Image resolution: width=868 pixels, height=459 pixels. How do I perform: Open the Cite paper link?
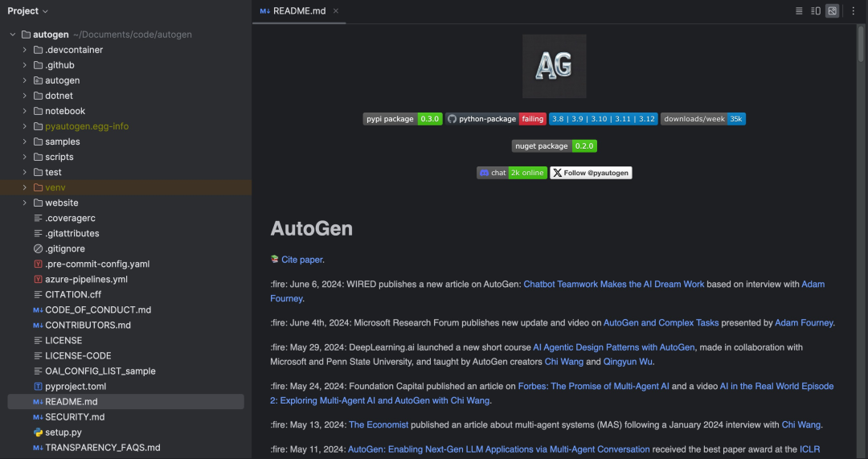click(x=302, y=260)
